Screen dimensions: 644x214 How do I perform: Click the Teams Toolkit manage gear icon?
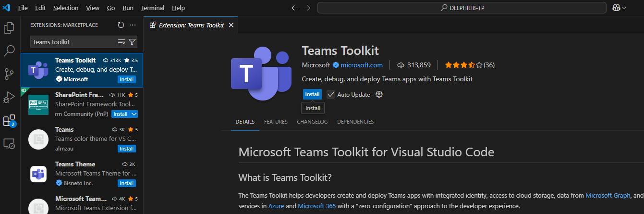(x=379, y=94)
